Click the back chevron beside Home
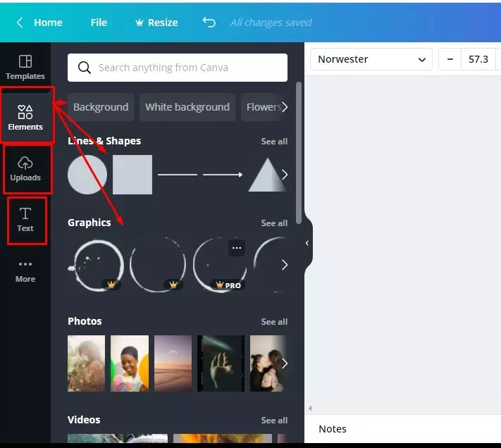The height and width of the screenshot is (448, 501). coord(20,23)
